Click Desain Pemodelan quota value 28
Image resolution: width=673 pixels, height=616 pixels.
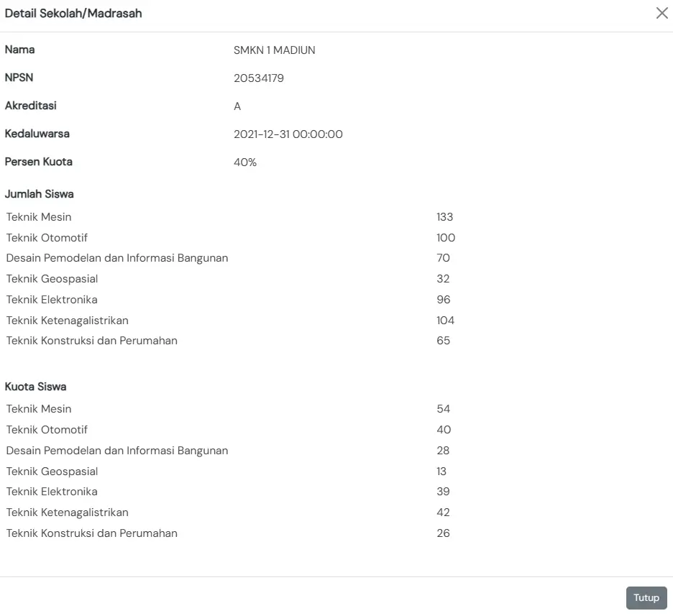(443, 451)
